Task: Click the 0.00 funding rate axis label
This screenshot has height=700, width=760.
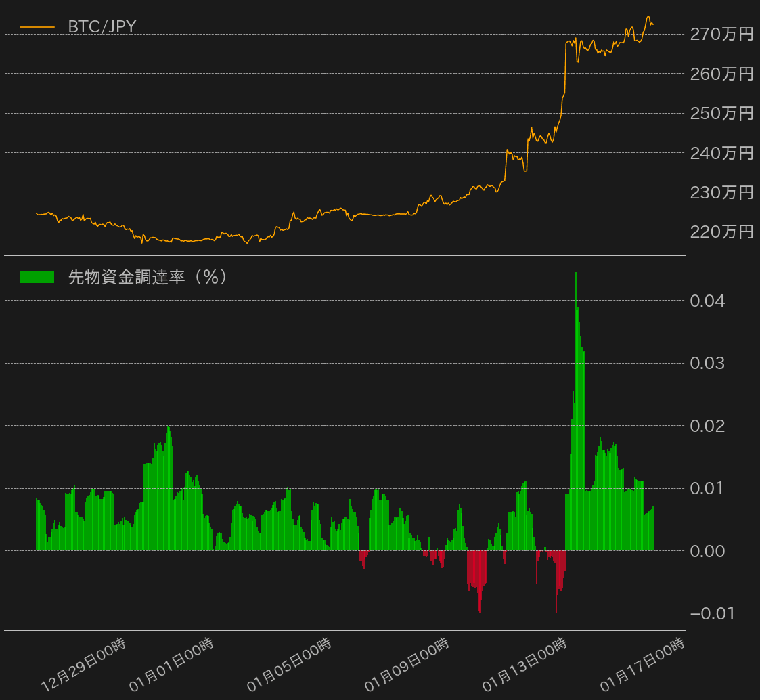Action: click(x=707, y=551)
